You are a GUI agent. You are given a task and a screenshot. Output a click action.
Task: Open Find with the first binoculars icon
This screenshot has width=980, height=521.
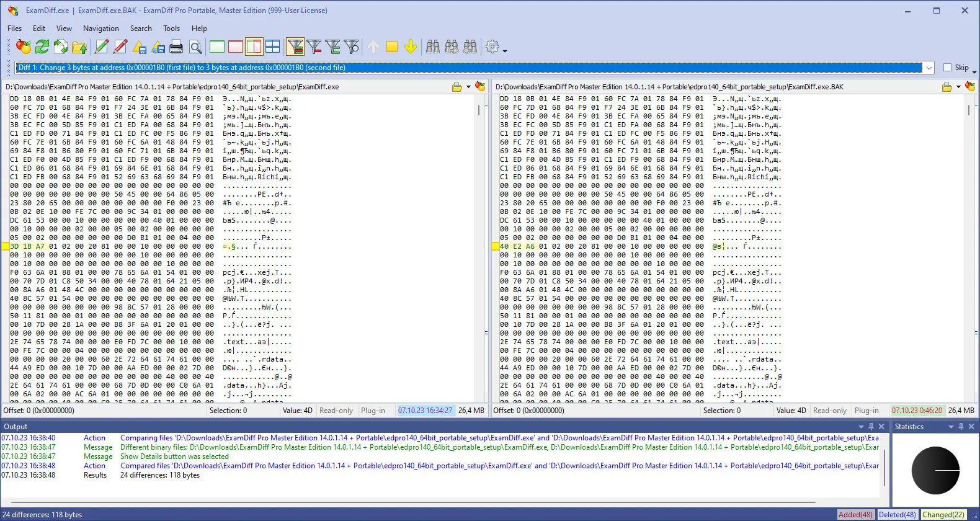(x=433, y=47)
